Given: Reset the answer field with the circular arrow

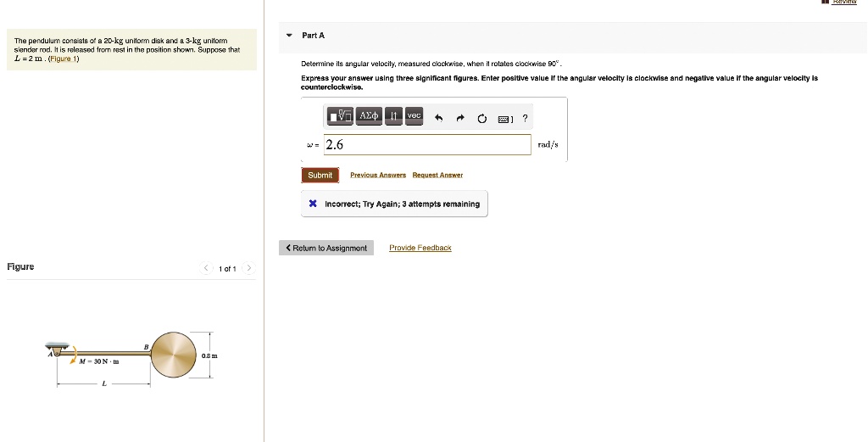Looking at the screenshot, I should tap(482, 118).
